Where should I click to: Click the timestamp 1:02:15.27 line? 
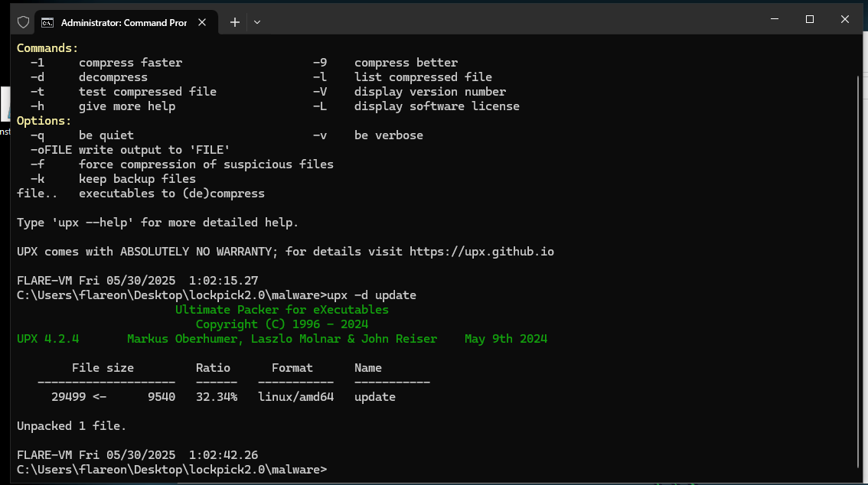point(137,281)
